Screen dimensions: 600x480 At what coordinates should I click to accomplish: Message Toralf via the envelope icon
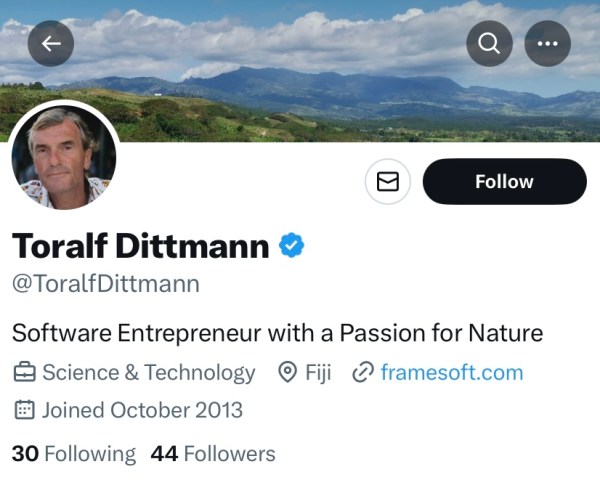(x=387, y=181)
